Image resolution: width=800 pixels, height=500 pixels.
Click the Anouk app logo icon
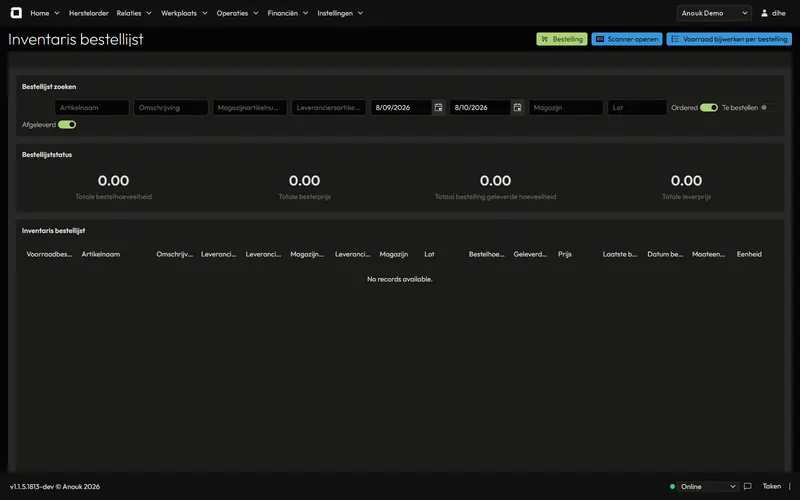coord(16,13)
